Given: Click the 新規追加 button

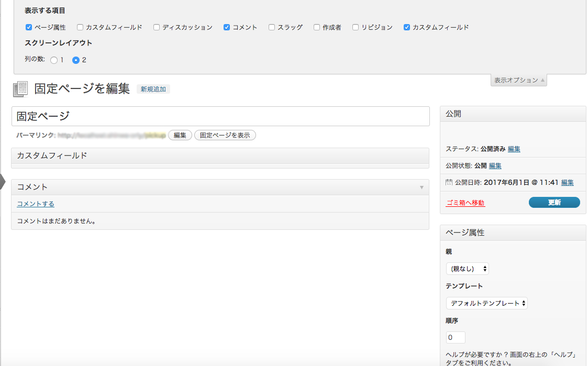Looking at the screenshot, I should [153, 90].
